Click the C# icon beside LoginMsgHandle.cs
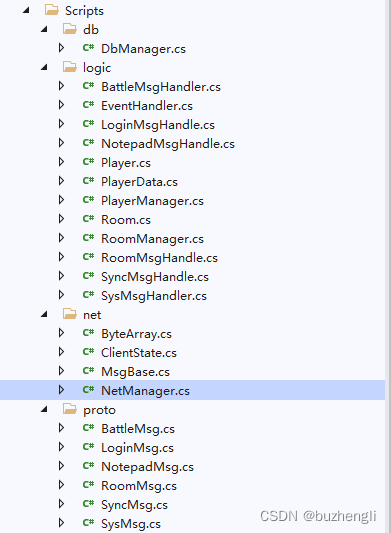The width and height of the screenshot is (391, 533). coord(88,124)
